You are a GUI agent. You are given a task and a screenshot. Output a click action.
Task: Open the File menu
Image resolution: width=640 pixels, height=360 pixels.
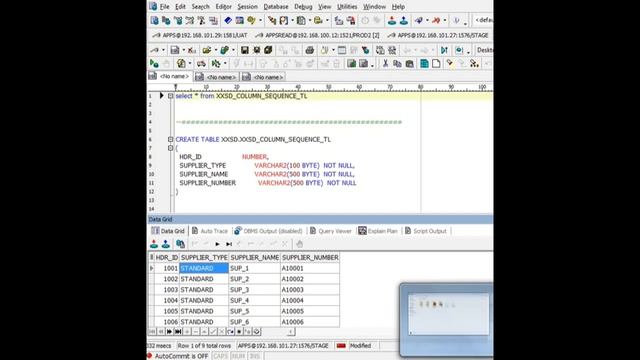click(164, 7)
